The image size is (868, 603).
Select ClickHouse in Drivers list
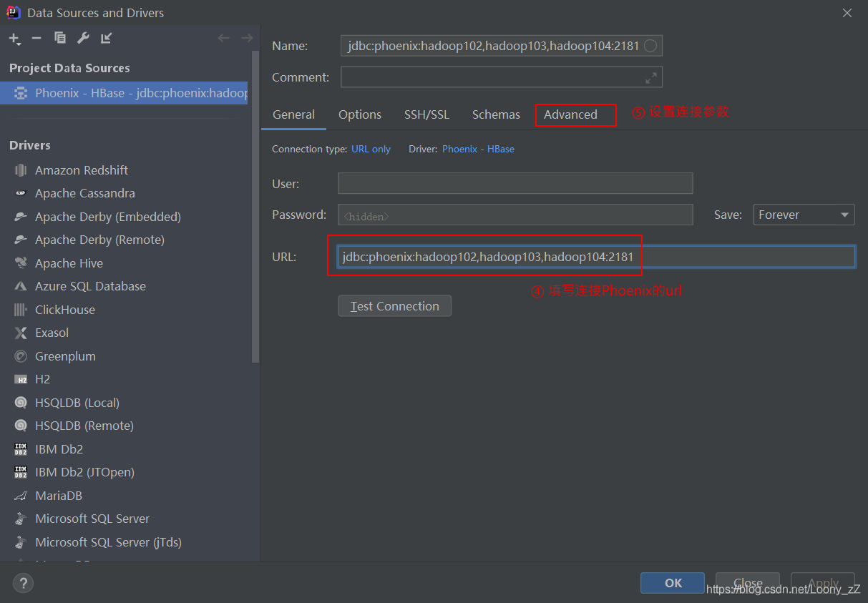64,310
